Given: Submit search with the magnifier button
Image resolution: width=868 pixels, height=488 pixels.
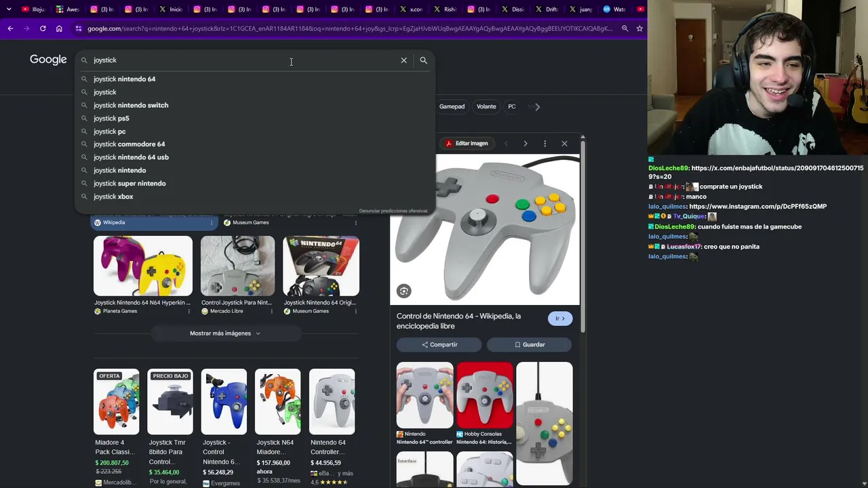Looking at the screenshot, I should (x=423, y=60).
